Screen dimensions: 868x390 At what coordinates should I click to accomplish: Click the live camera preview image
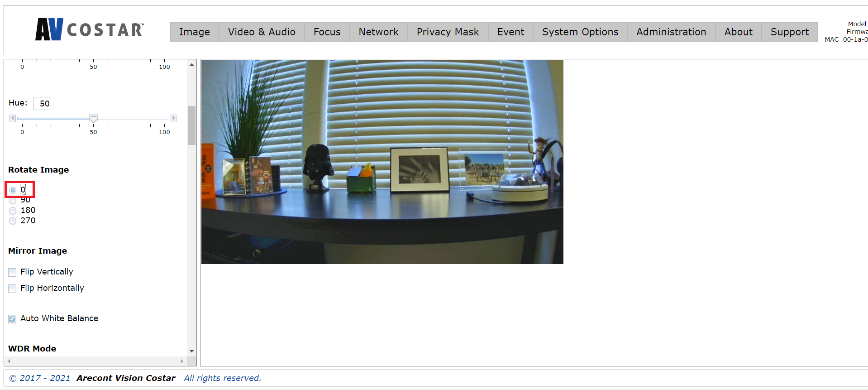tap(382, 162)
